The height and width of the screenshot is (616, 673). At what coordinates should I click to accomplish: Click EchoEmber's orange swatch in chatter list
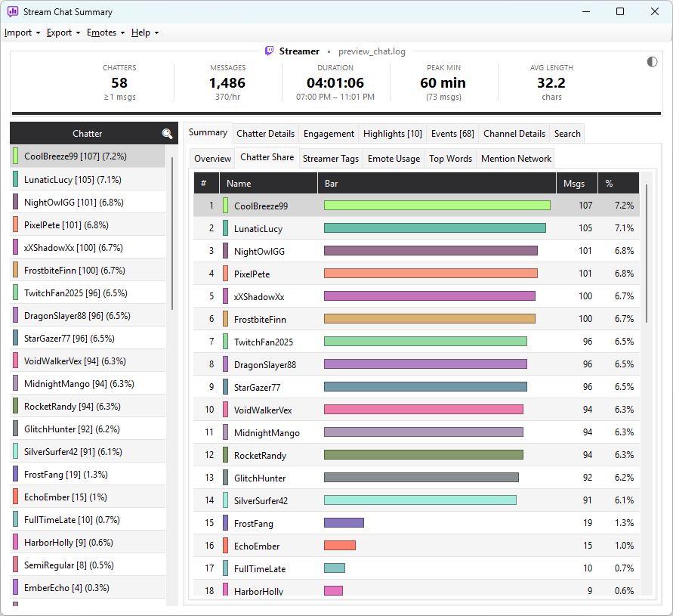tap(15, 497)
